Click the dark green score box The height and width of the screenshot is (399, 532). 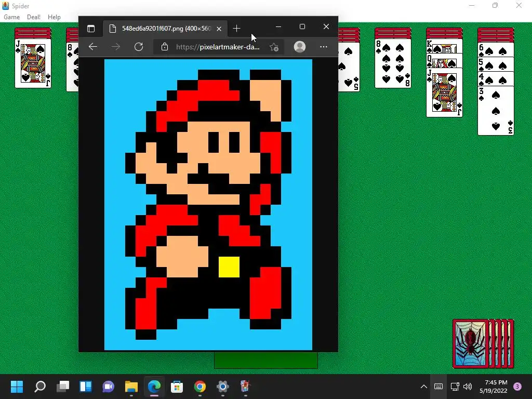pyautogui.click(x=265, y=361)
